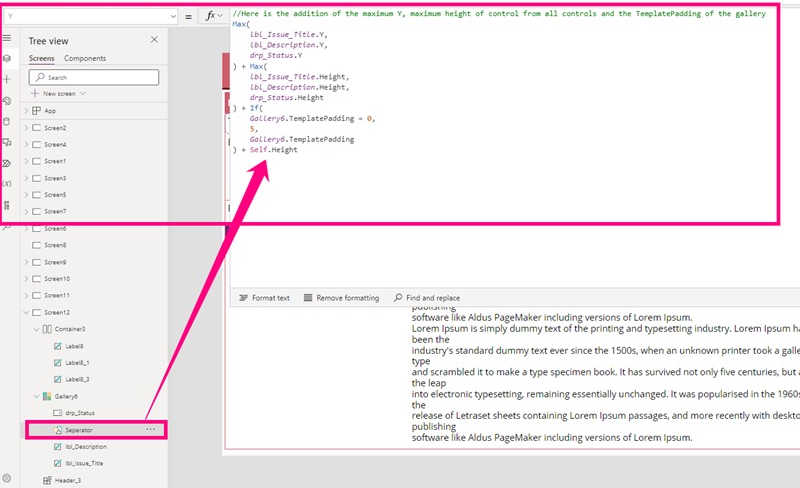The image size is (800, 488).
Task: Open the Advanced tools sidebar icon
Action: click(x=7, y=205)
